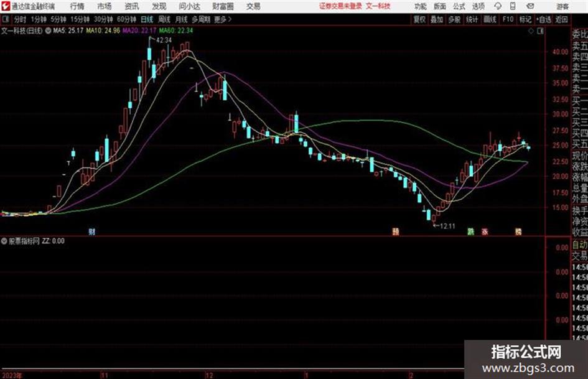Click the 40.00 price axis label

click(x=560, y=52)
